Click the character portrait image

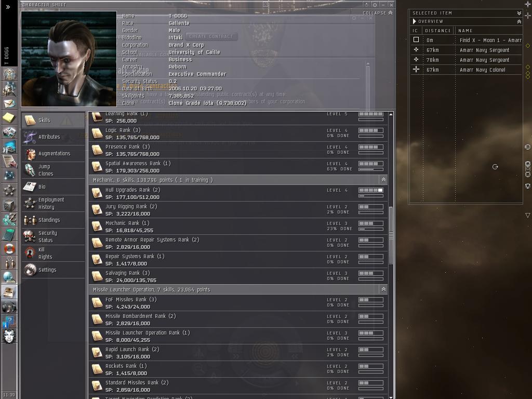point(69,59)
